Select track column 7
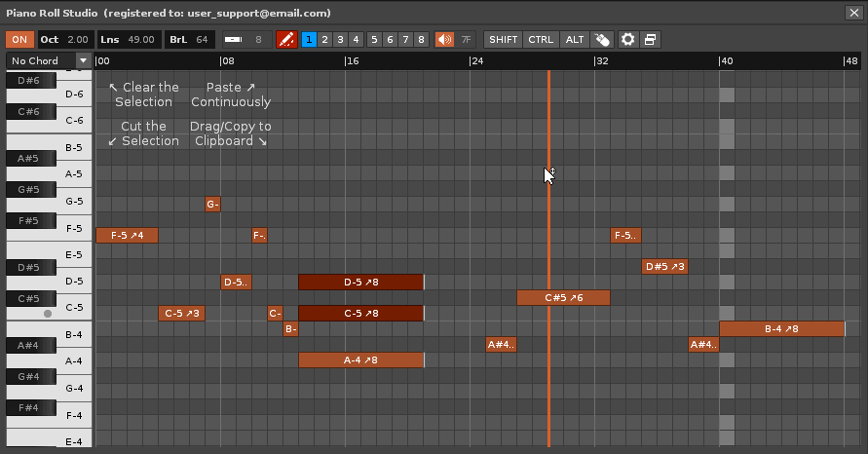The height and width of the screenshot is (454, 868). pyautogui.click(x=406, y=39)
